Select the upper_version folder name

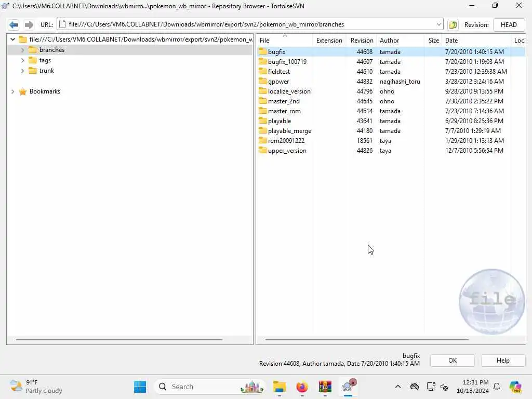pos(287,151)
